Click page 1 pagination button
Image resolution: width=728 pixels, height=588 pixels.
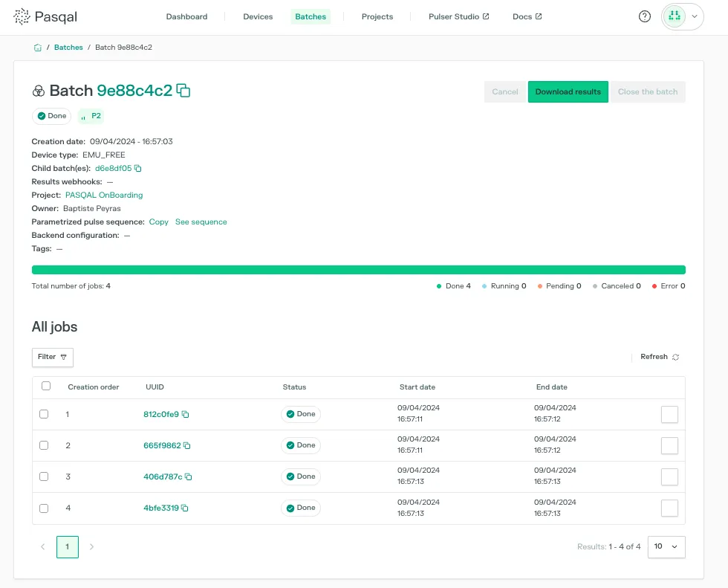click(x=68, y=546)
